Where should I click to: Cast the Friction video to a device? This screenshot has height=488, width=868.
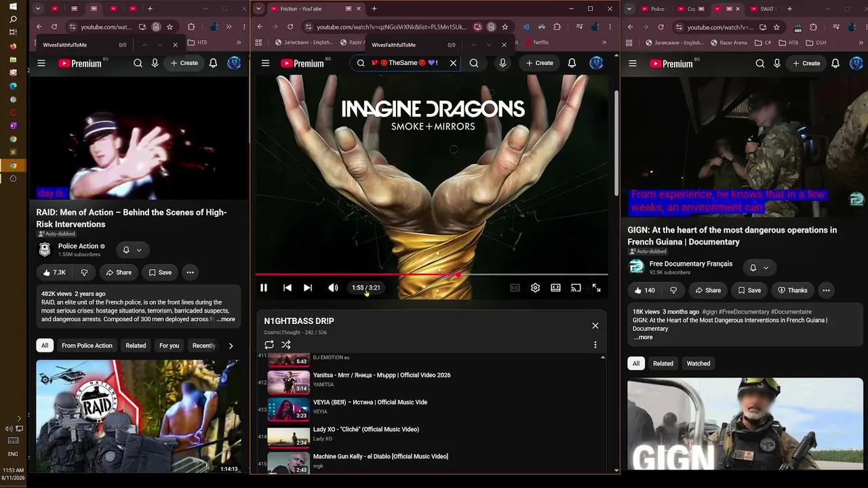[x=576, y=288]
